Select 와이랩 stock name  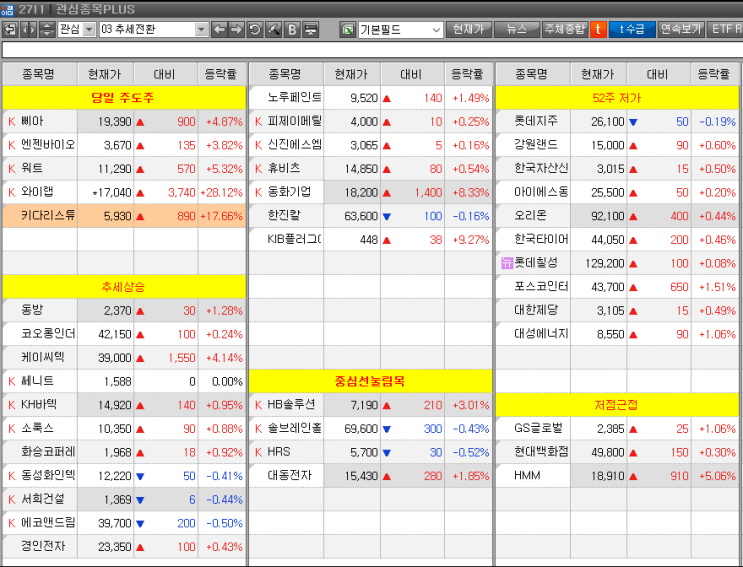(37, 192)
